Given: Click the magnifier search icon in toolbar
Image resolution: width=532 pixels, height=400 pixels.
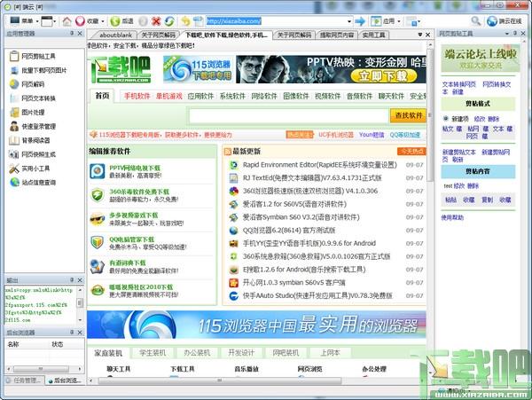Looking at the screenshot, I should coord(475,21).
